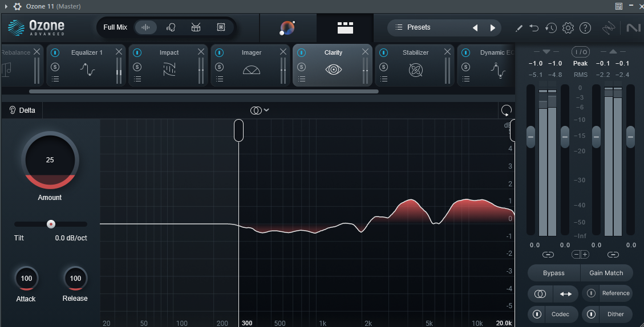The height and width of the screenshot is (327, 644).
Task: Open Equalizer 1 module preset list
Action: point(55,79)
